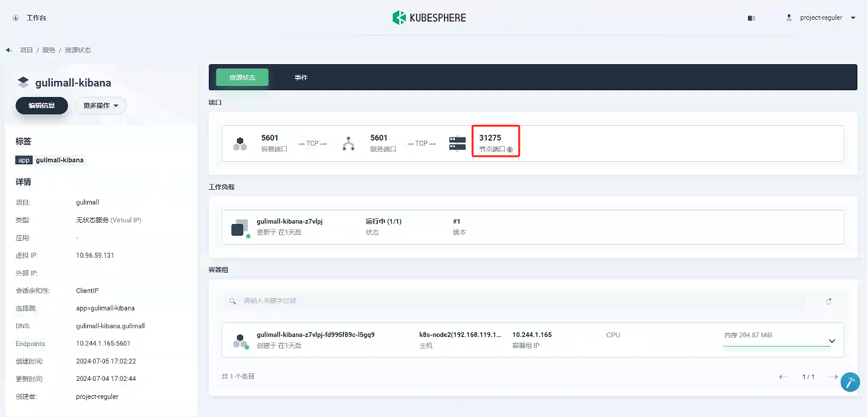This screenshot has height=417, width=868.
Task: Click creator value project-reguler in details
Action: [97, 396]
